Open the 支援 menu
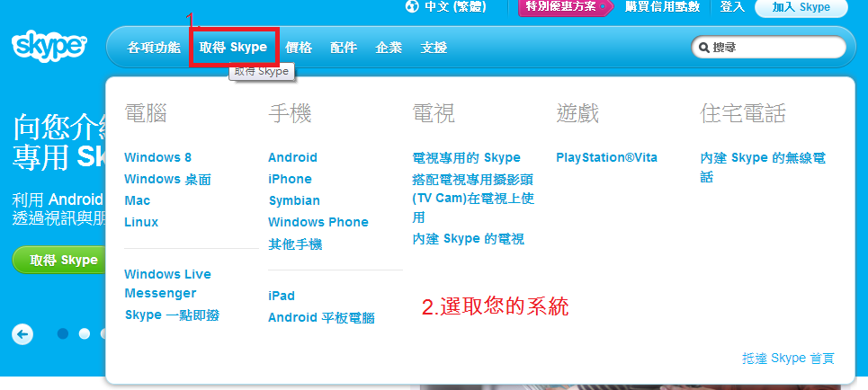This screenshot has height=390, width=868. tap(434, 48)
